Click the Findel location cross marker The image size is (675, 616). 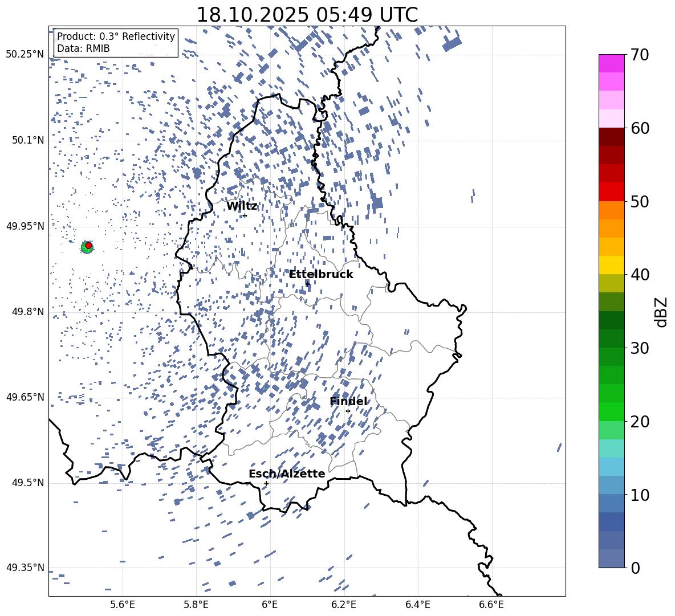pos(348,411)
